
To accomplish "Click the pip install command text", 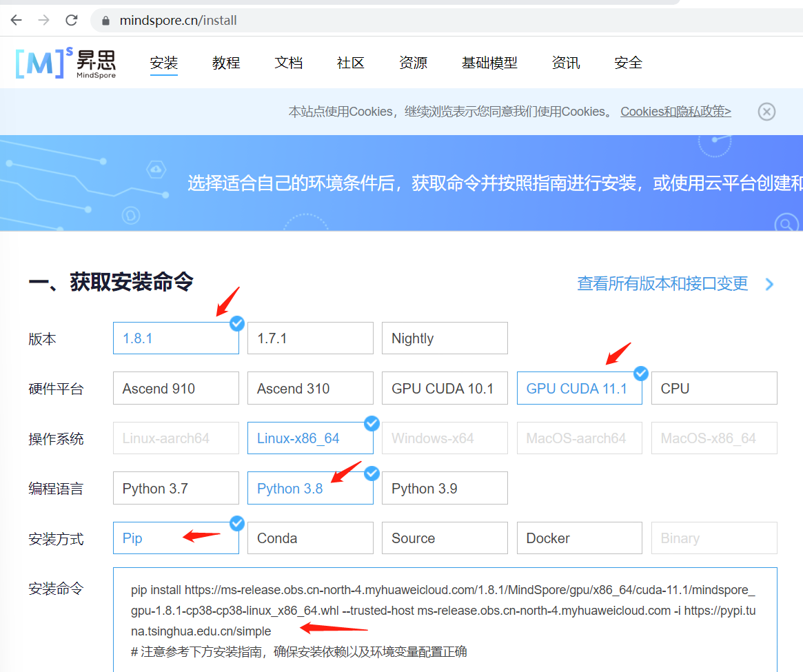I will coord(443,611).
